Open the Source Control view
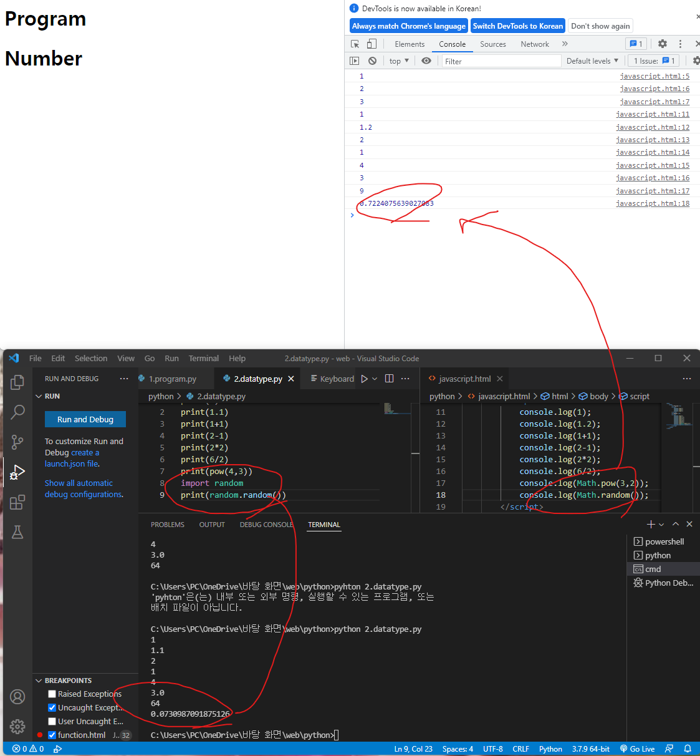Screen dimensions: 700x756 (x=17, y=442)
